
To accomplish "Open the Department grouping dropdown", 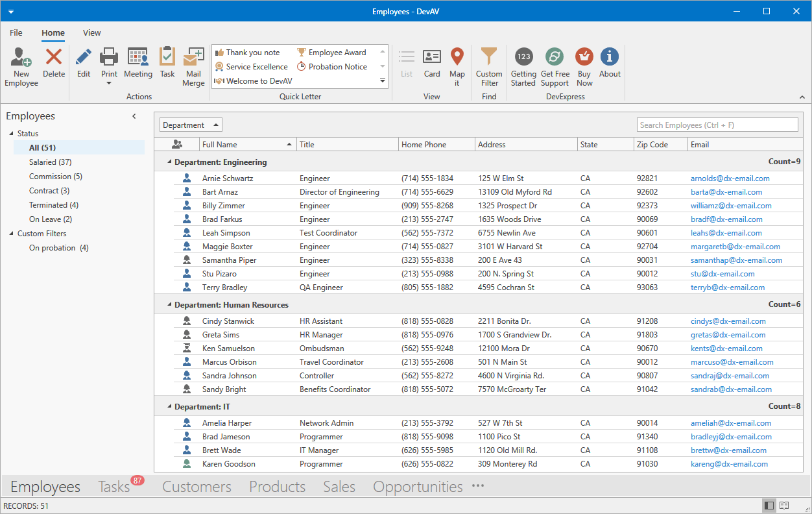I will (x=191, y=125).
